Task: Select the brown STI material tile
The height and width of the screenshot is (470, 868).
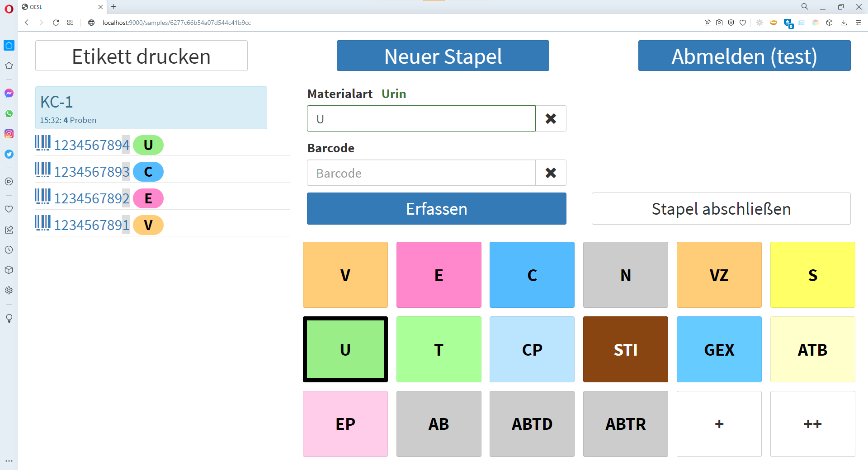Action: click(625, 349)
